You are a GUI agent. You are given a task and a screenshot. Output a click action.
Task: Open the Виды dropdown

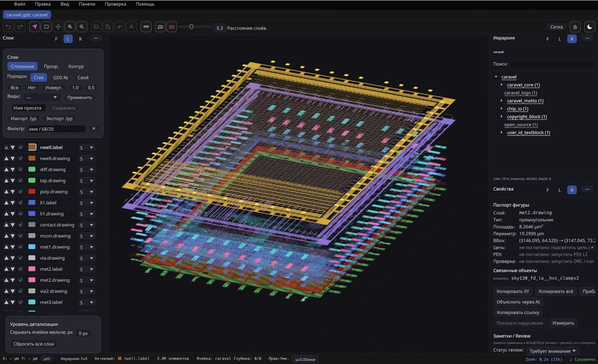pyautogui.click(x=42, y=97)
